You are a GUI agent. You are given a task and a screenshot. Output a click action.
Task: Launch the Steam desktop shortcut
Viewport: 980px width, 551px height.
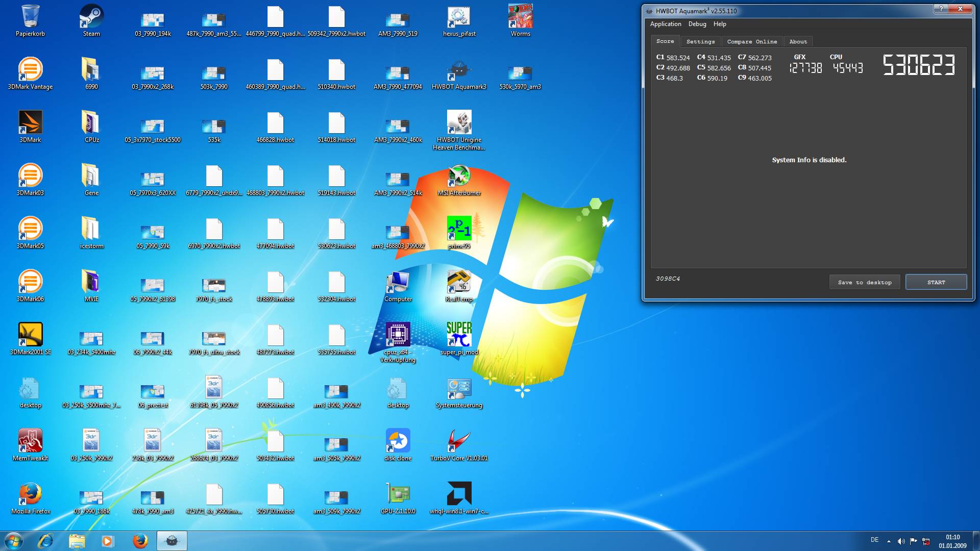click(91, 20)
